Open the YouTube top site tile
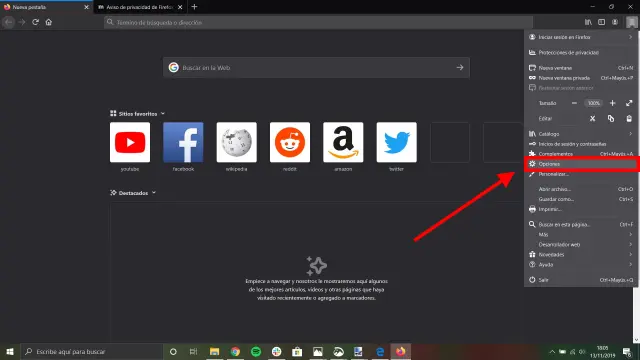 coord(130,142)
